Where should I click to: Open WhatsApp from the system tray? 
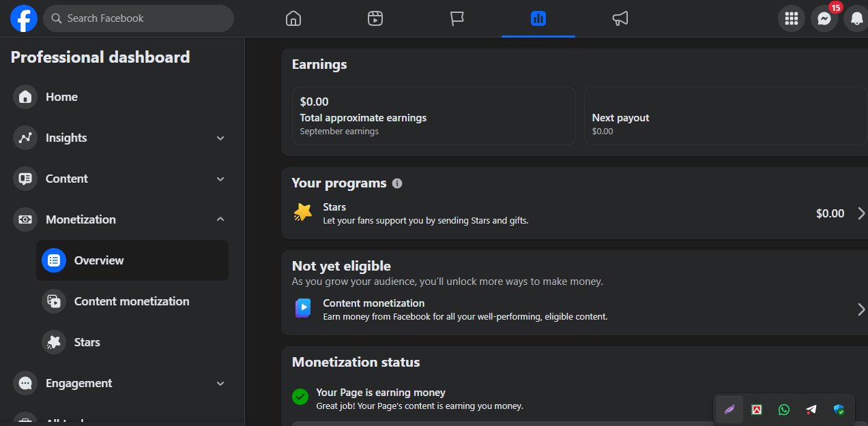coord(783,410)
